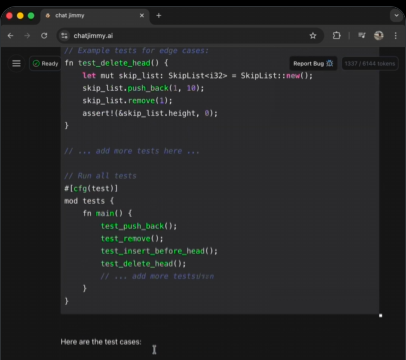This screenshot has width=406, height=360.
Task: Open the Chrome three-dot menu
Action: (x=396, y=35)
